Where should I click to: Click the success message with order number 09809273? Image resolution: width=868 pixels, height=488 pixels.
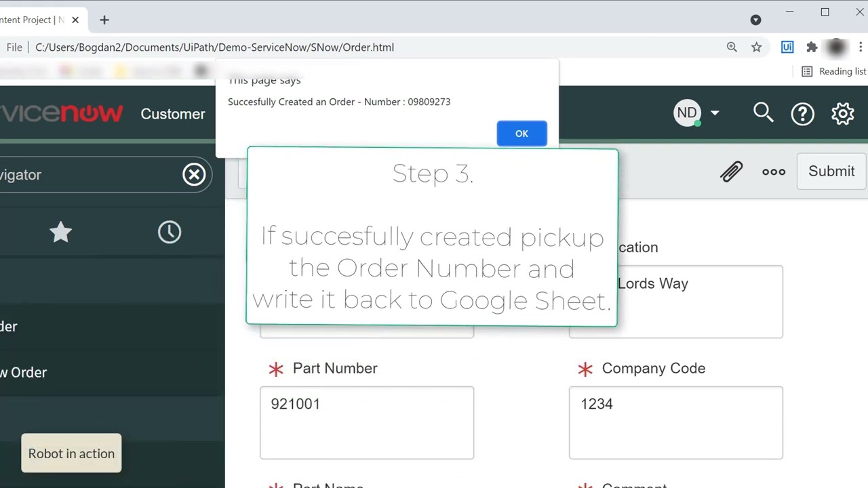pyautogui.click(x=339, y=102)
